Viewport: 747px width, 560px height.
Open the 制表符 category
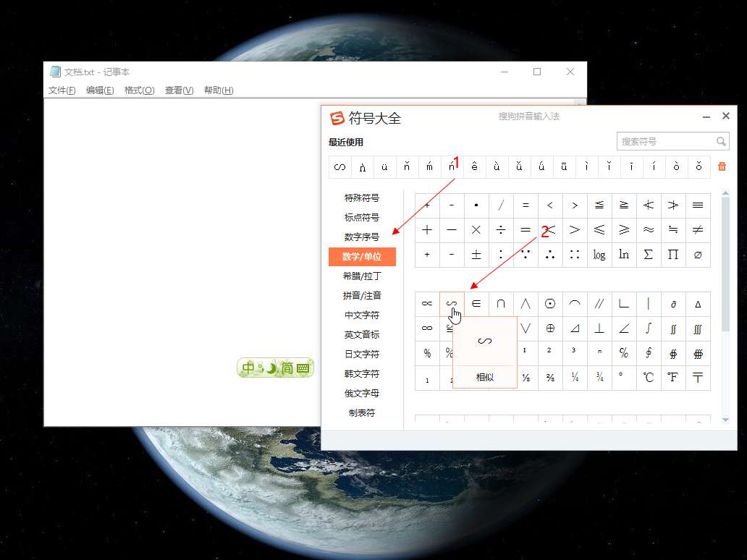point(362,413)
